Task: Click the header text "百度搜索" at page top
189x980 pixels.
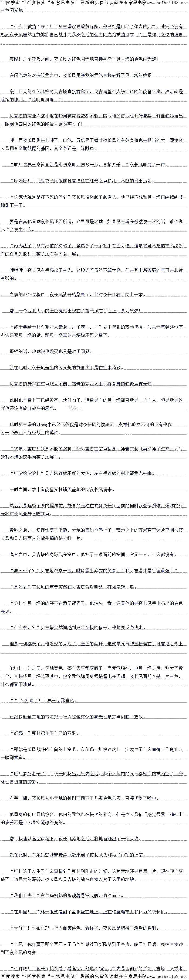Action: click(11, 3)
